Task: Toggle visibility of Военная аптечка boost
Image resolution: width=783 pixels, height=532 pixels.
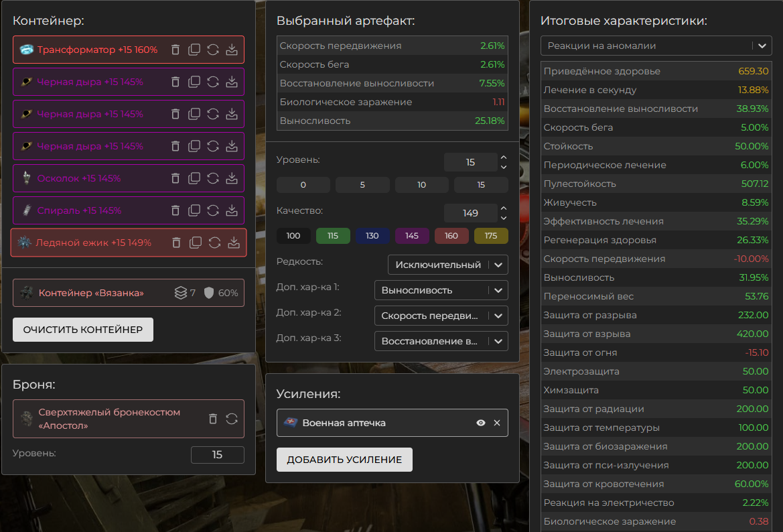Action: 480,423
